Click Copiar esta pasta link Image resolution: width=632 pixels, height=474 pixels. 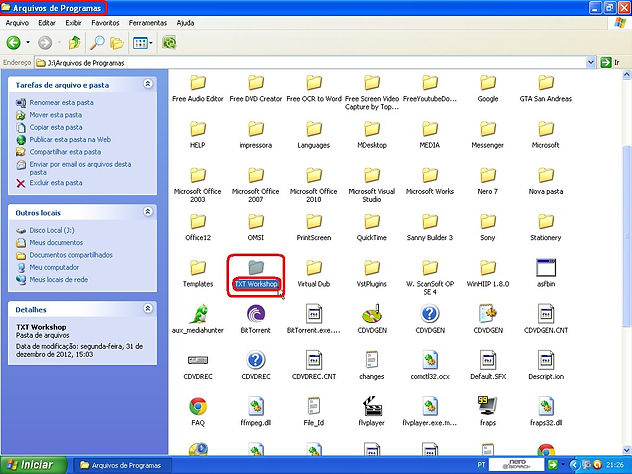point(56,127)
